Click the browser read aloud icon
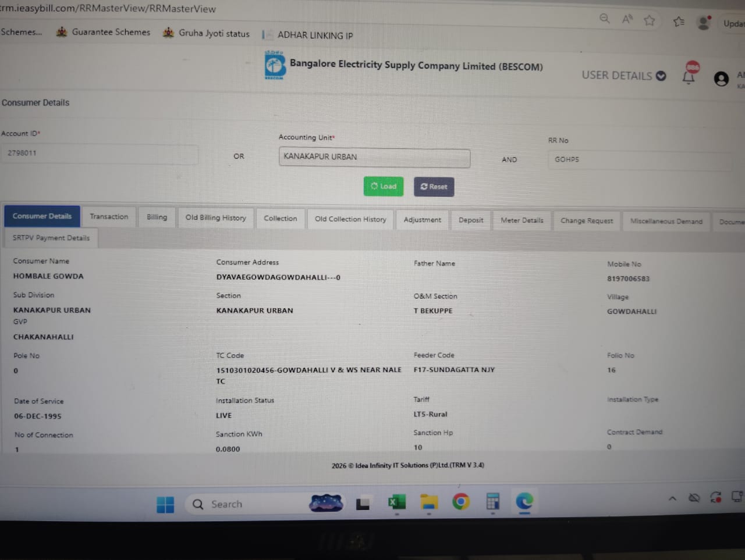The width and height of the screenshot is (745, 560). pyautogui.click(x=627, y=19)
